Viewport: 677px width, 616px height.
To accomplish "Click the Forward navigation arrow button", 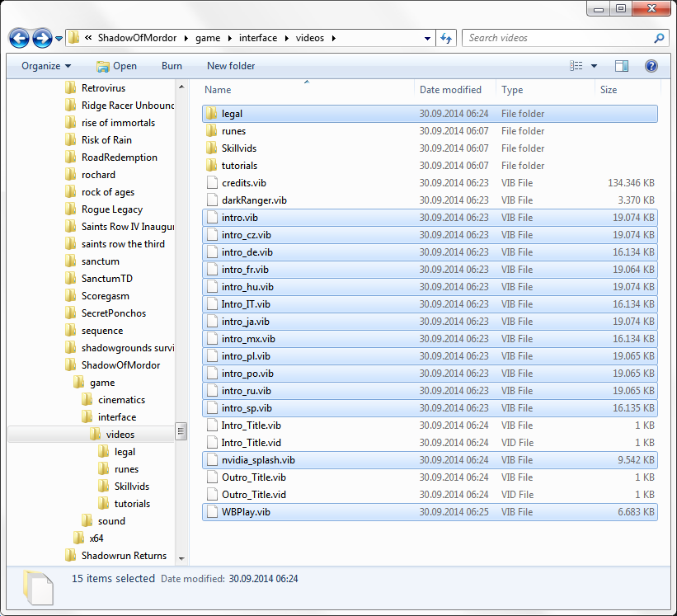I will pos(42,39).
